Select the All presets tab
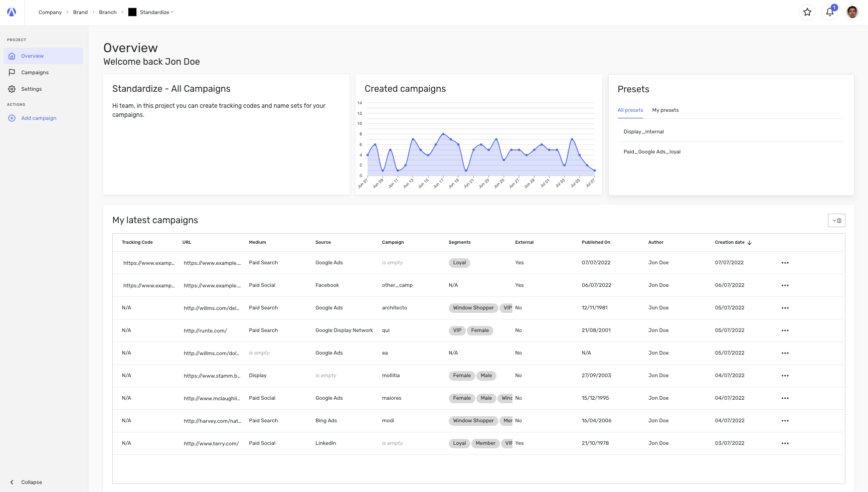868x492 pixels. (630, 110)
